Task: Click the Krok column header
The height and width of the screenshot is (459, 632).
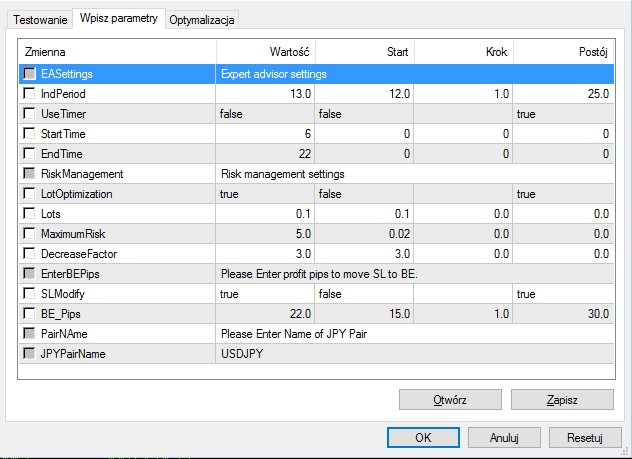Action: (464, 52)
